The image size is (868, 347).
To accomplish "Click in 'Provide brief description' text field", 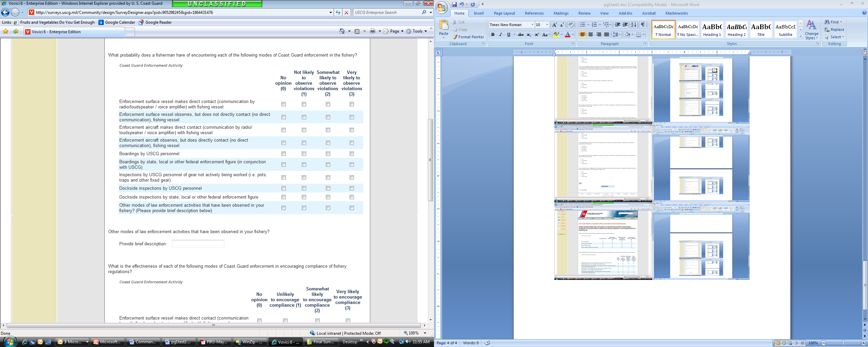I will click(x=198, y=244).
